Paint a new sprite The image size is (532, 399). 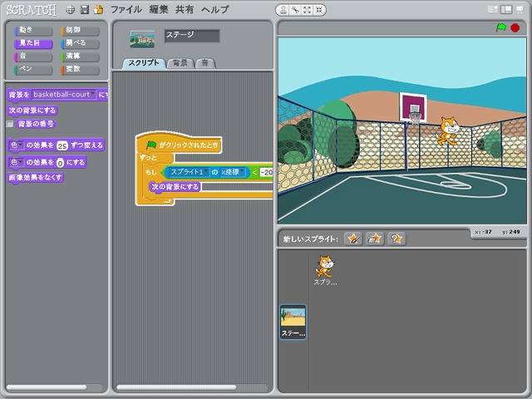[x=353, y=239]
